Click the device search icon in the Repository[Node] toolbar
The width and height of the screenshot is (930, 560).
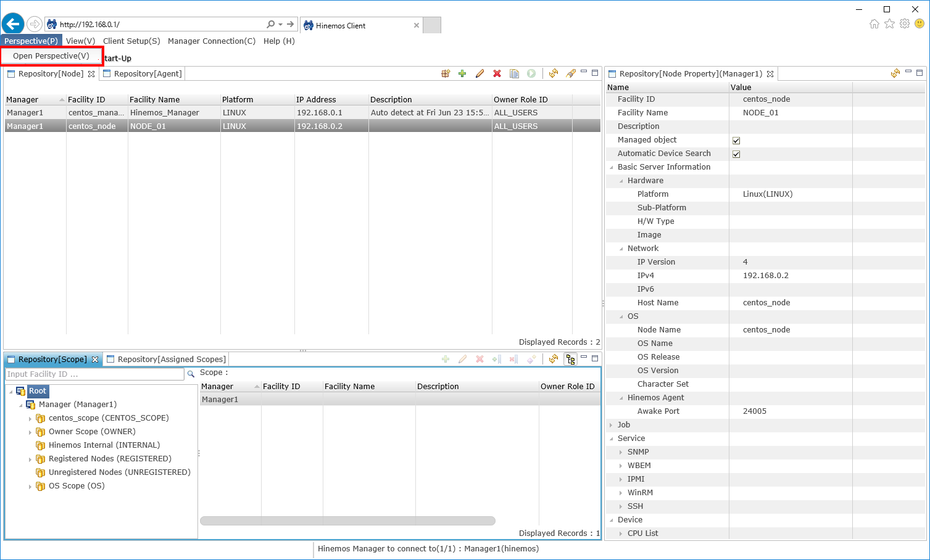coord(446,73)
